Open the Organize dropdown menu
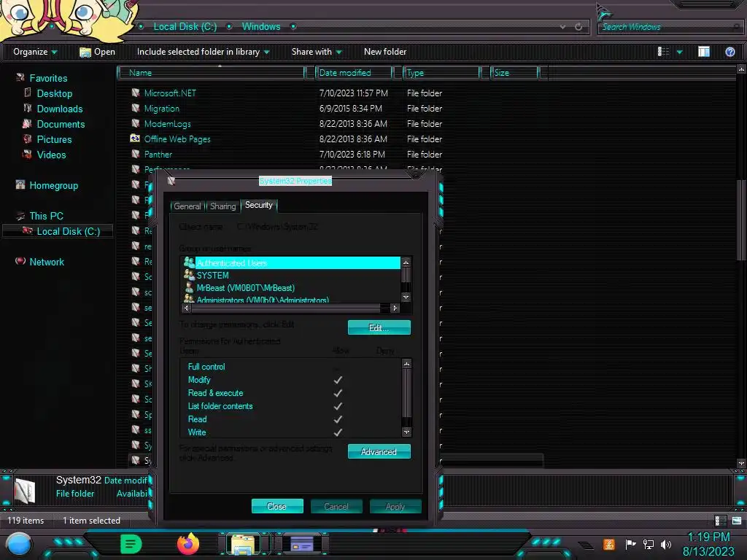Viewport: 747px width, 560px height. pos(35,52)
